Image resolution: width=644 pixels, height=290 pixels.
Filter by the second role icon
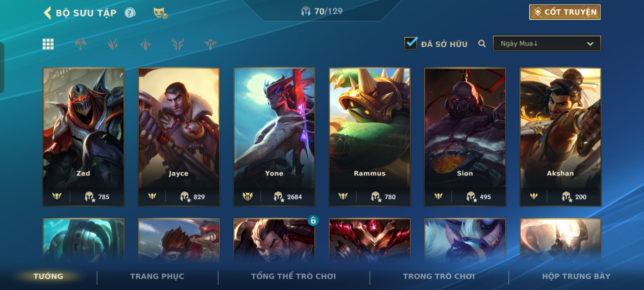[x=113, y=44]
